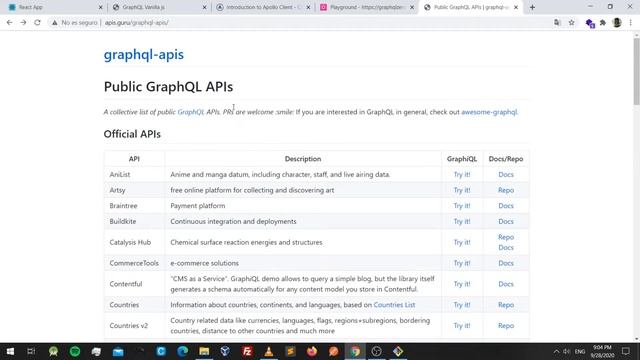640x360 pixels.
Task: Open Try it! for Braintree
Action: [x=462, y=206]
